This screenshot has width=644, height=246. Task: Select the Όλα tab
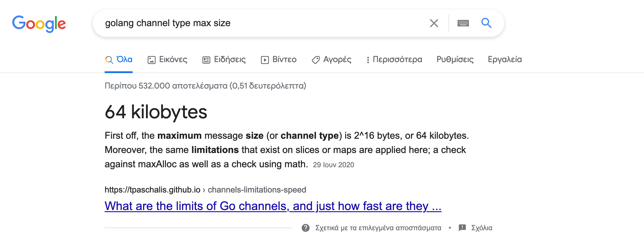pos(119,59)
